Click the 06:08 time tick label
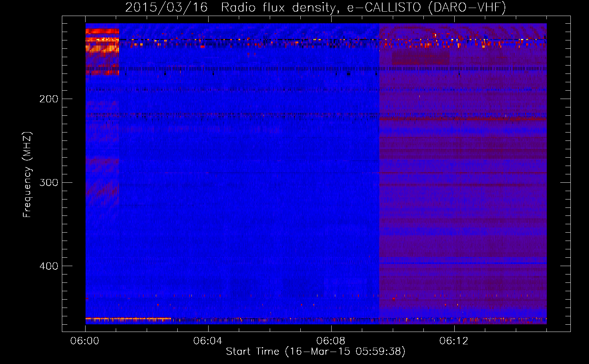Image resolution: width=589 pixels, height=364 pixels. pyautogui.click(x=331, y=341)
